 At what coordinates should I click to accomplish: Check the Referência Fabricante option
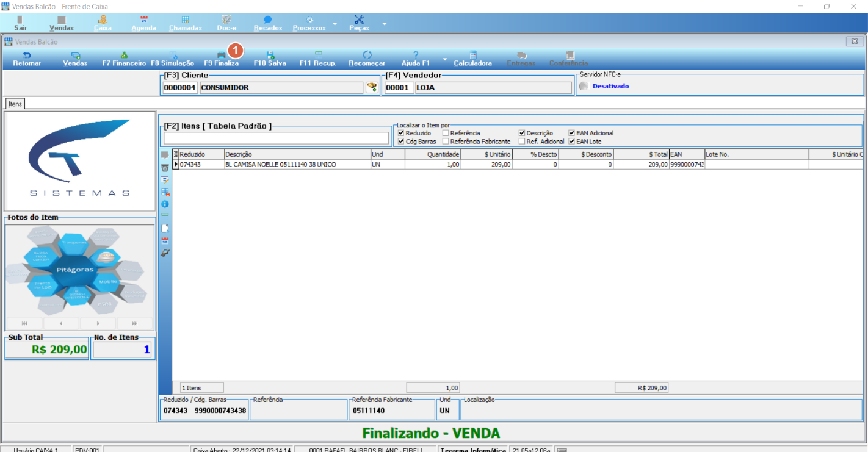pos(446,142)
